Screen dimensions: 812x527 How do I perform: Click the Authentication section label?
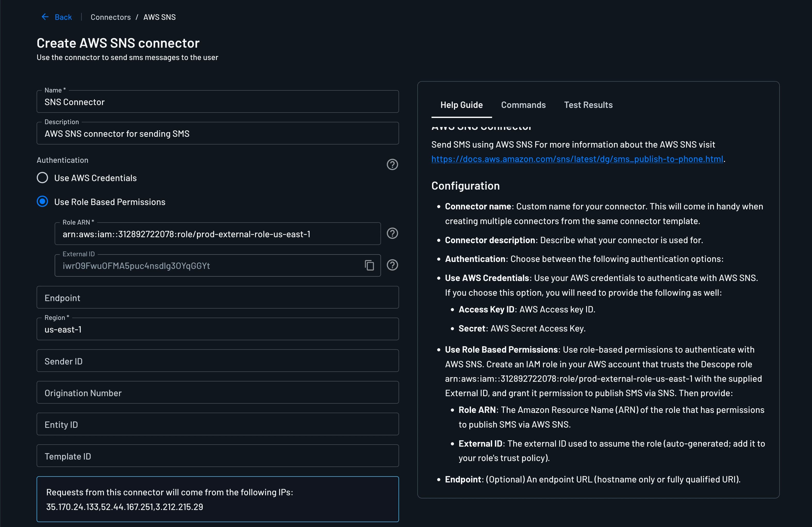coord(62,160)
